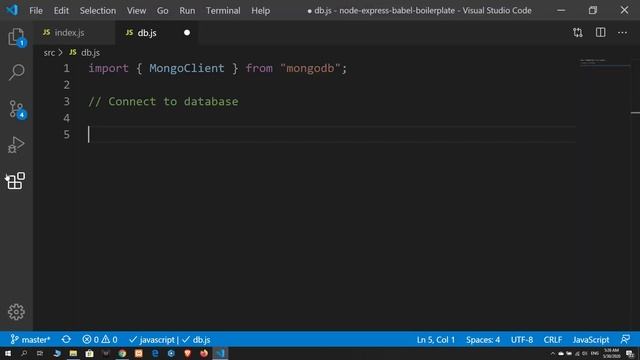Click the "mongodb" string on line 1
640x360 pixels.
pos(310,68)
